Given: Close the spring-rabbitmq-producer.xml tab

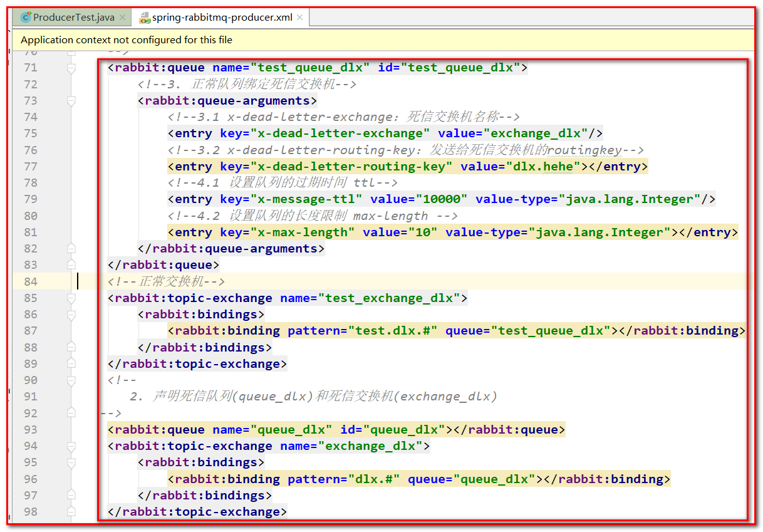Looking at the screenshot, I should pyautogui.click(x=299, y=18).
